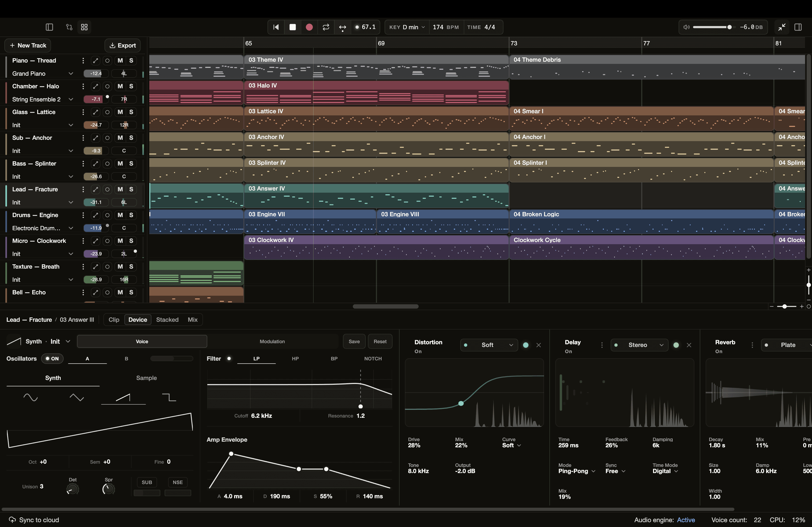
Task: Open options menu for Bell — Echo track
Action: coord(83,292)
